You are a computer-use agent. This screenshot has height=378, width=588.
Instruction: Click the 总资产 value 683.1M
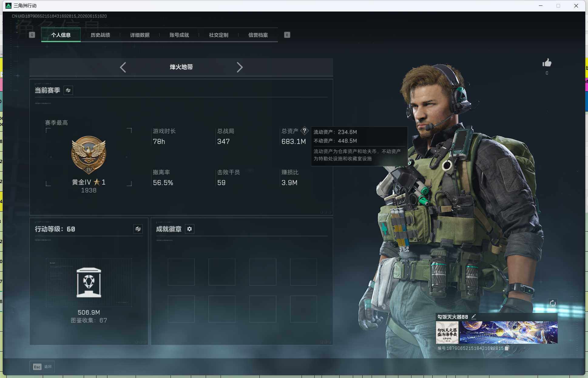click(293, 142)
